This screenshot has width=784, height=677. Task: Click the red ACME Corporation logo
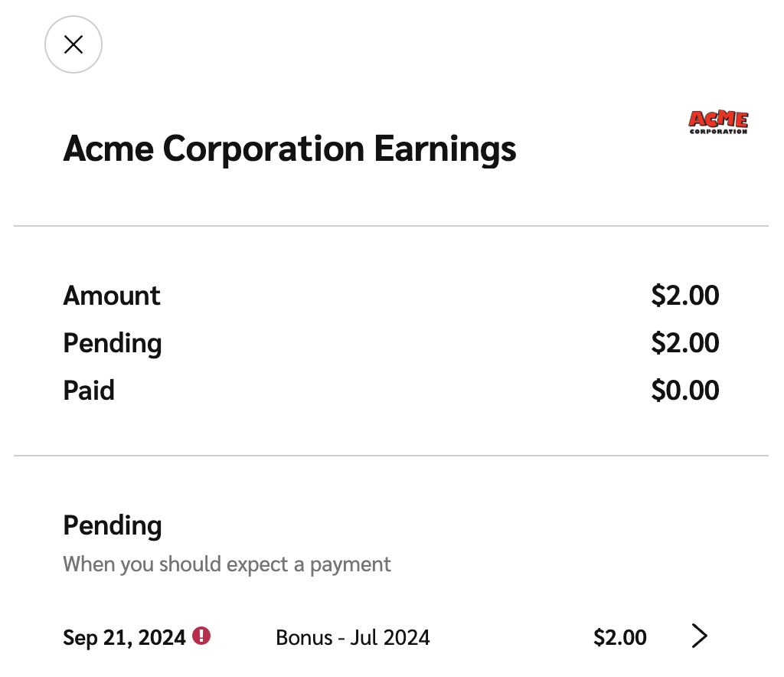[x=717, y=119]
